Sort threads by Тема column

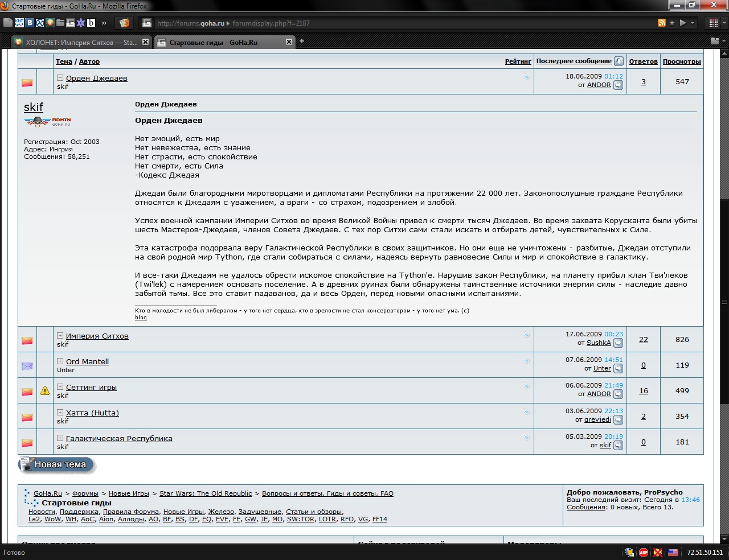pos(64,61)
